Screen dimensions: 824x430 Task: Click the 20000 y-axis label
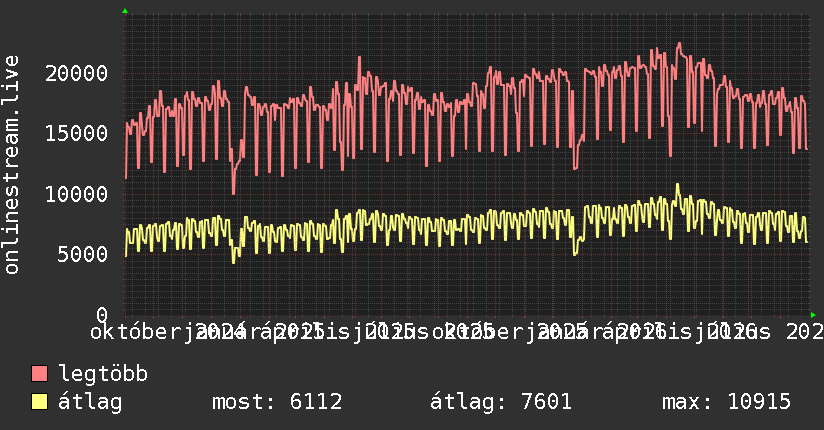(77, 73)
